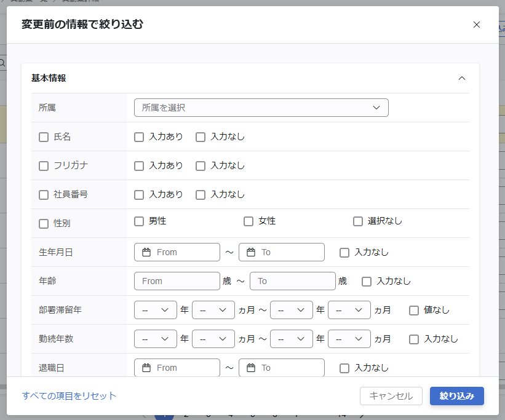Enable 入力なし for 年齢
Screen dimensions: 505x420
(x=367, y=281)
